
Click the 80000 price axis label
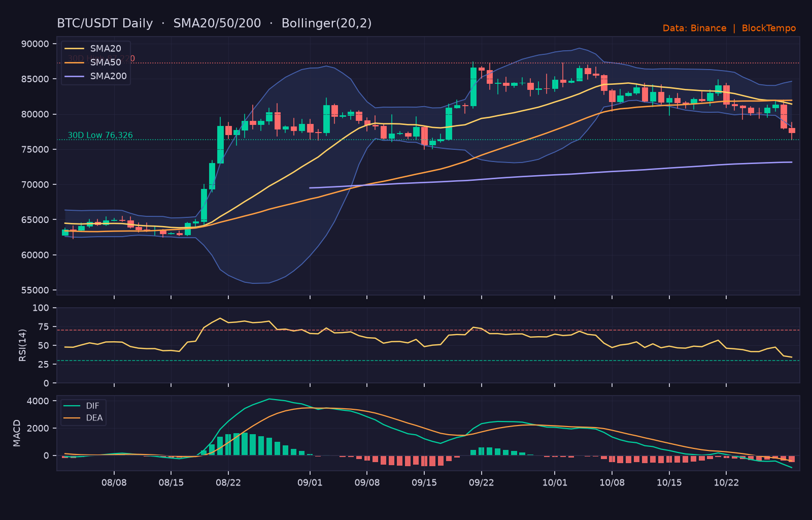35,114
